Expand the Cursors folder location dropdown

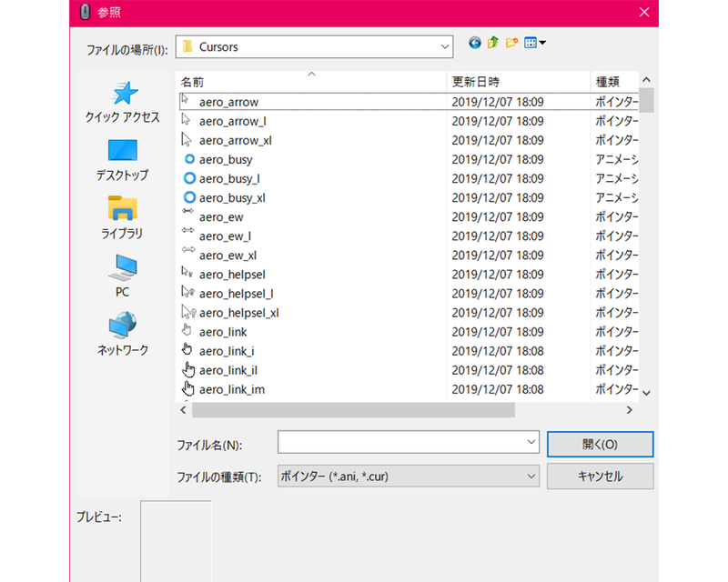point(445,46)
